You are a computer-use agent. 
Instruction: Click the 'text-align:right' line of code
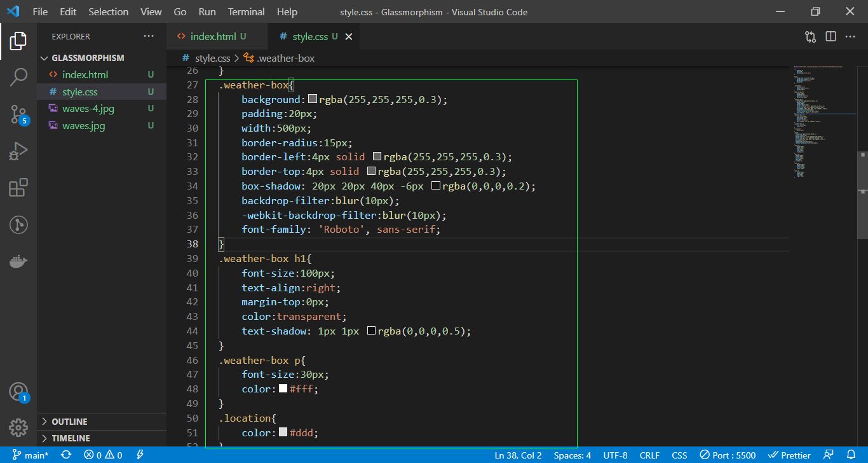(291, 287)
